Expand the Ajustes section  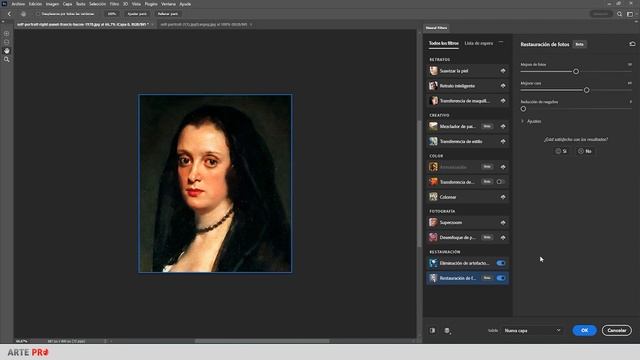tap(522, 121)
